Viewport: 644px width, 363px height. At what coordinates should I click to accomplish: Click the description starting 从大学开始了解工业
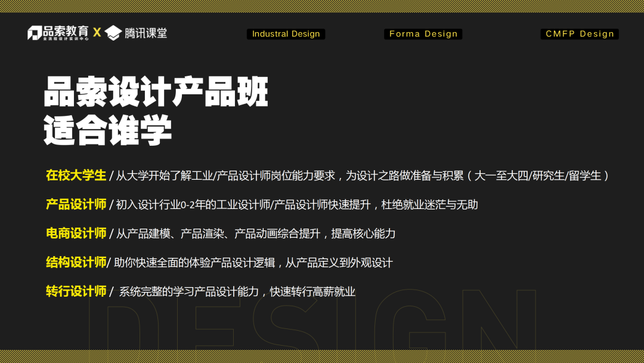tap(363, 176)
